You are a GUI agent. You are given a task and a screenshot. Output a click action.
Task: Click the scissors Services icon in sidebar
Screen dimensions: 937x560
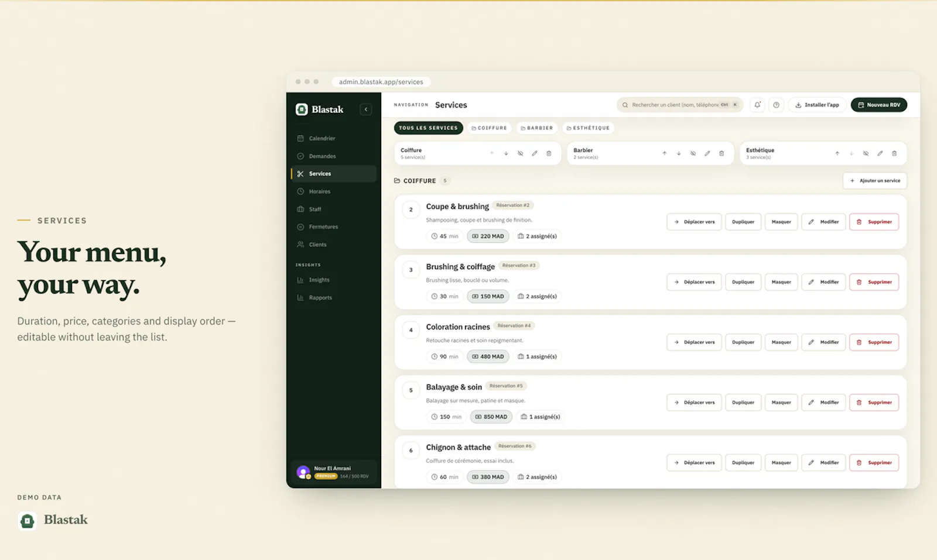pos(300,174)
